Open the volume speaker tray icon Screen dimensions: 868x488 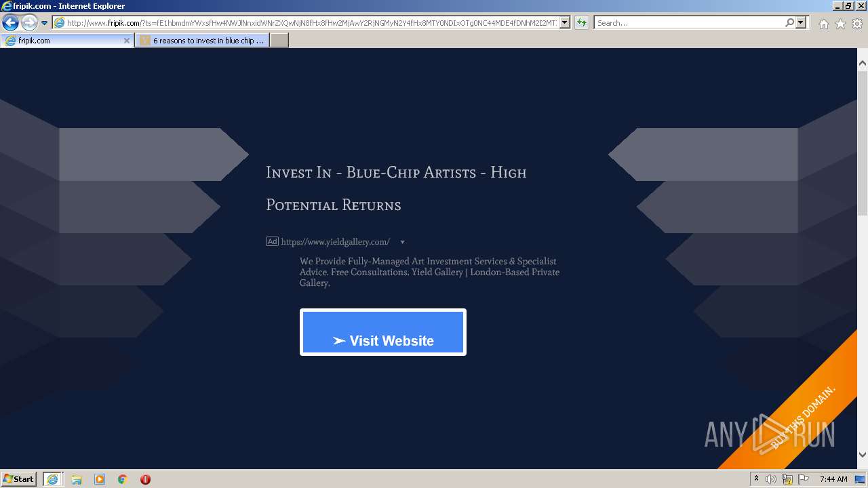[x=771, y=479]
